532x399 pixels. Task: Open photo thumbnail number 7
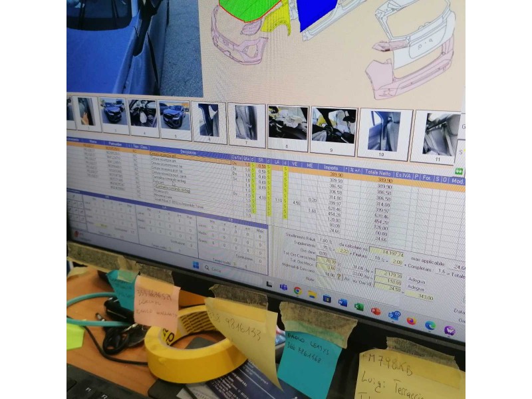pos(246,124)
